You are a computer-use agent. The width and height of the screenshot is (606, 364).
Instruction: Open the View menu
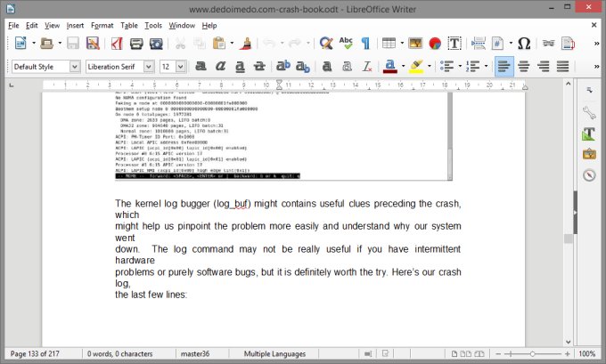pos(52,26)
